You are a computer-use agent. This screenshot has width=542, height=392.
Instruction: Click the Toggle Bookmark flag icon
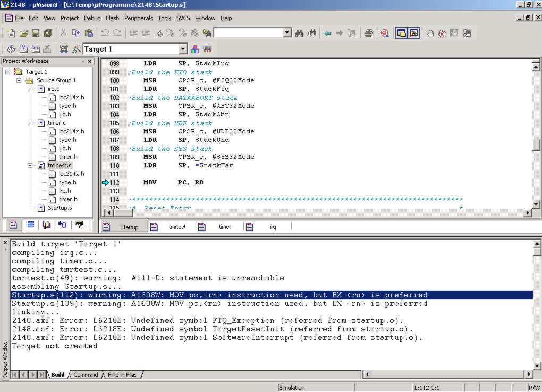[159, 33]
